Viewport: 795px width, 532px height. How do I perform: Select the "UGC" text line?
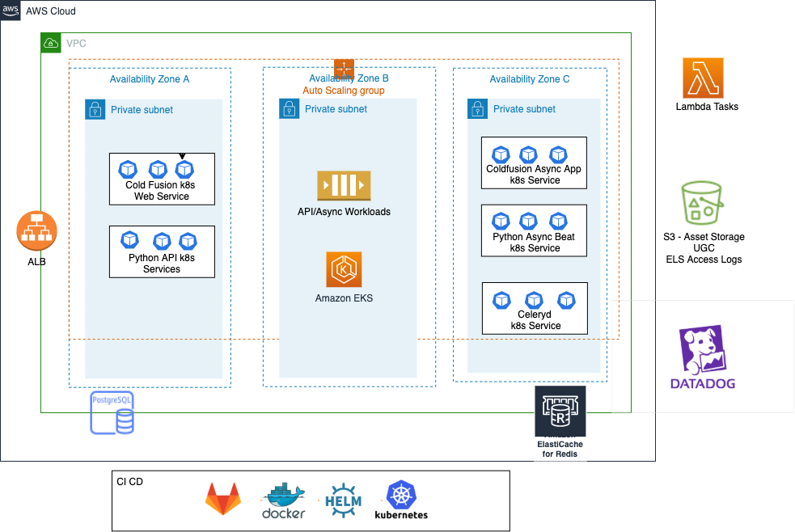tap(704, 247)
